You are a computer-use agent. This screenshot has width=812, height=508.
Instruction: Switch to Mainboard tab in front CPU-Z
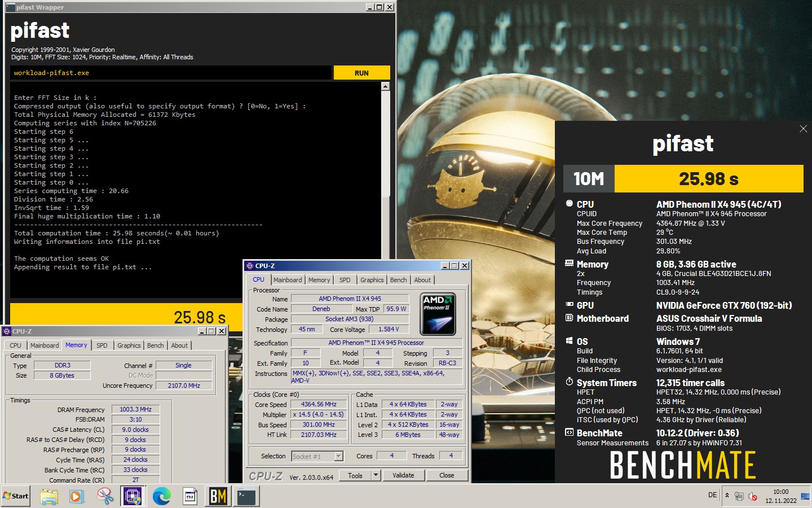coord(288,280)
